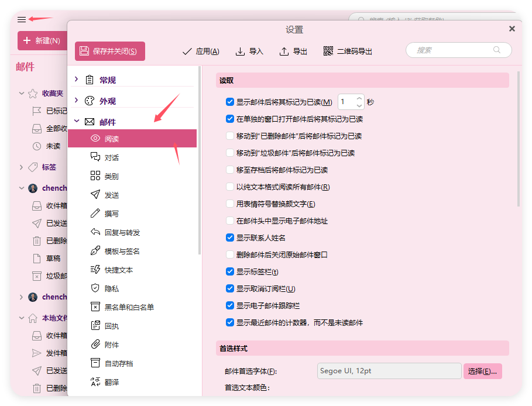This screenshot has height=406, width=532.
Task: Decrease seconds with stepper down arrow
Action: pyautogui.click(x=359, y=105)
